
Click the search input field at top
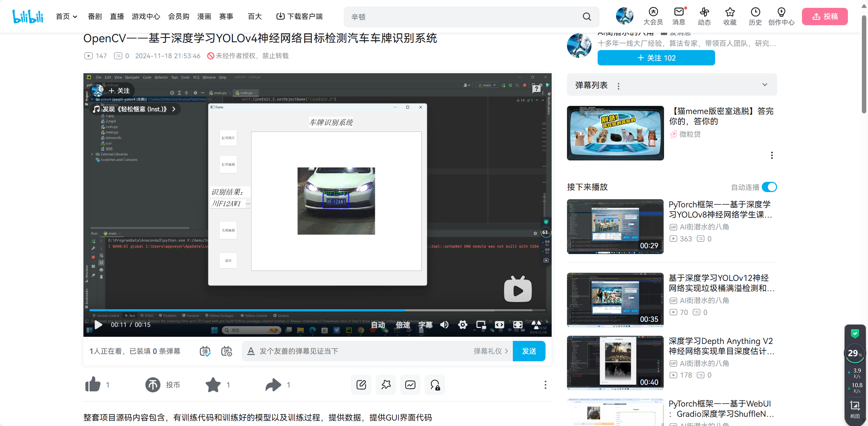point(463,17)
